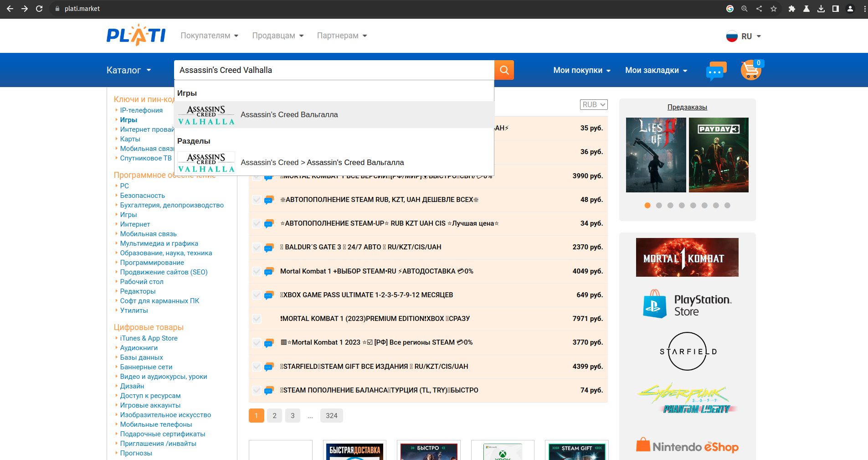868x460 pixels.
Task: Select last preorder carousel dot
Action: [727, 206]
